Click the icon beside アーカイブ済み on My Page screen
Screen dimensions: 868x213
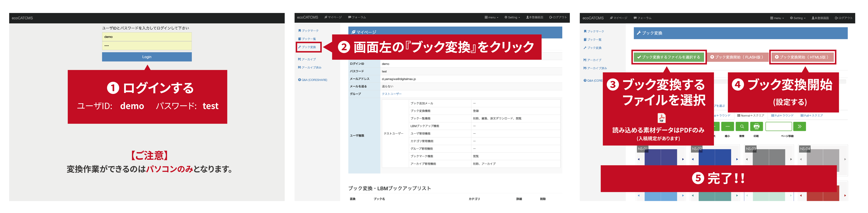click(x=300, y=68)
